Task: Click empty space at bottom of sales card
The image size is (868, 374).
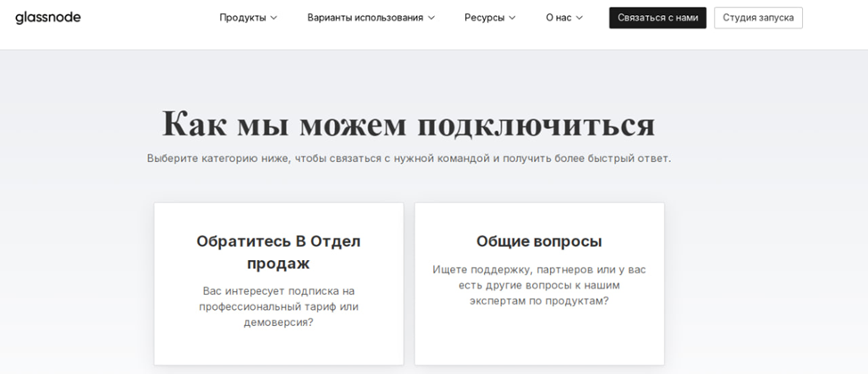Action: tap(278, 350)
